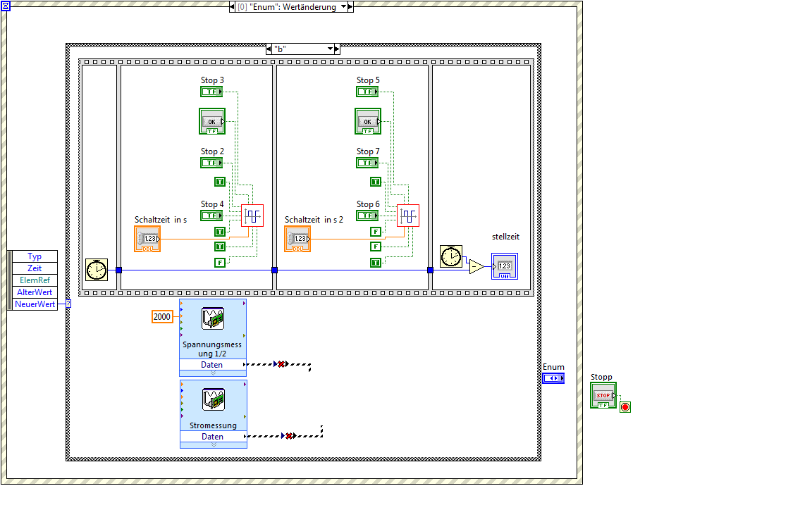Viewport: 812px width, 517px height.
Task: Open the event case selector dropdown arrow
Action: (343, 7)
